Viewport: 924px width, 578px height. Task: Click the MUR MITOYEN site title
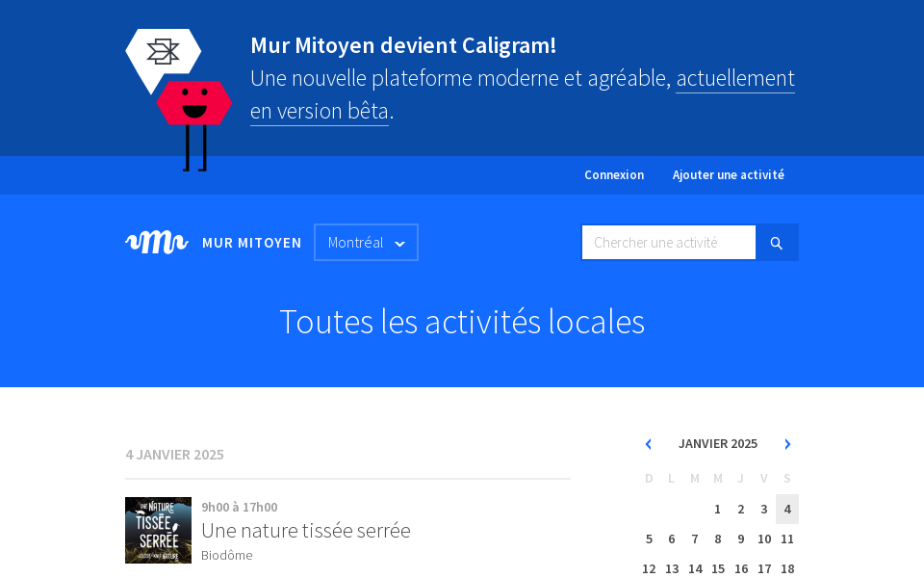tap(251, 243)
